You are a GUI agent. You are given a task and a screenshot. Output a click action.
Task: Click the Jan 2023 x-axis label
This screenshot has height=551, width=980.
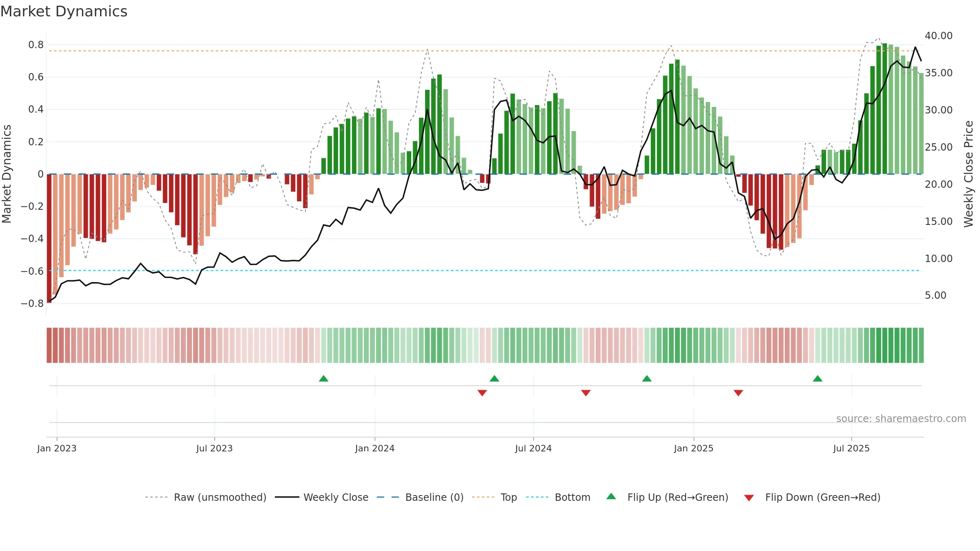pos(57,448)
